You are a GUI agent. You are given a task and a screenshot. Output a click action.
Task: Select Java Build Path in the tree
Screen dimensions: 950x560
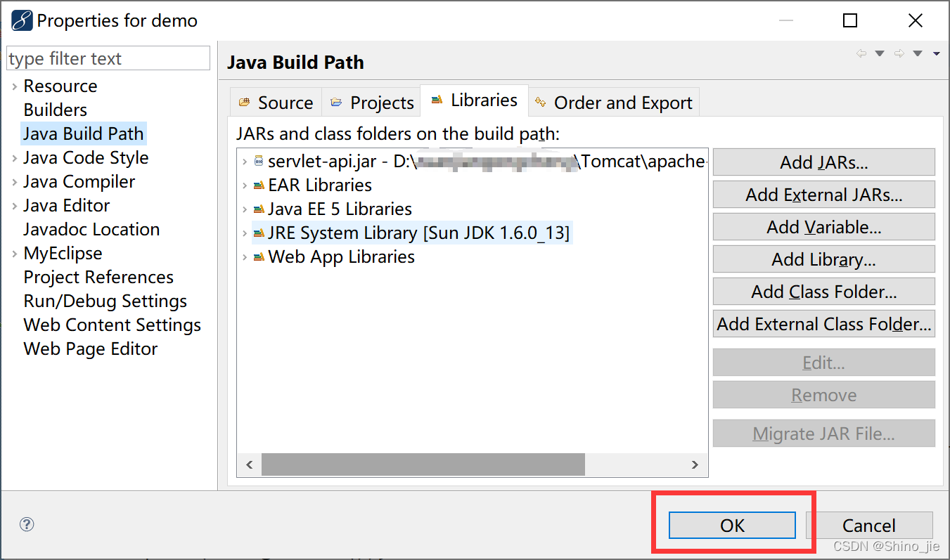(83, 134)
